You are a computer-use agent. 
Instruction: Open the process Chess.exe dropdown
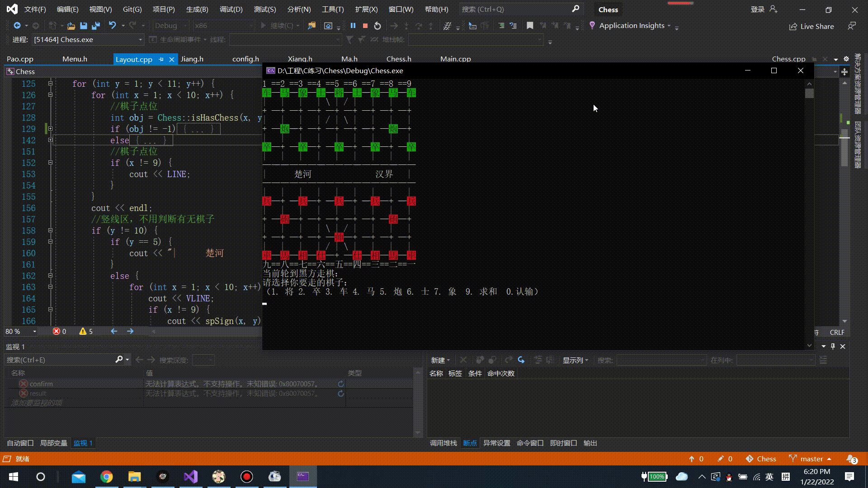click(x=140, y=40)
